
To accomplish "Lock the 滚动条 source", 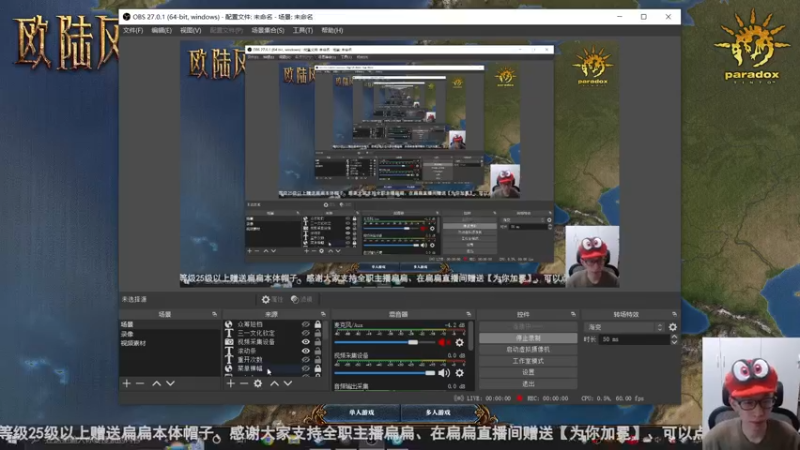I will click(x=318, y=351).
